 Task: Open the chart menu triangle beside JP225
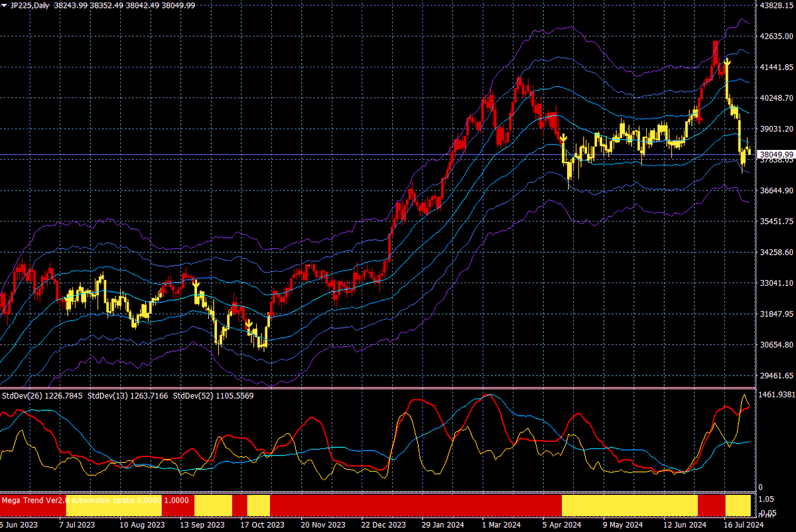click(5, 5)
